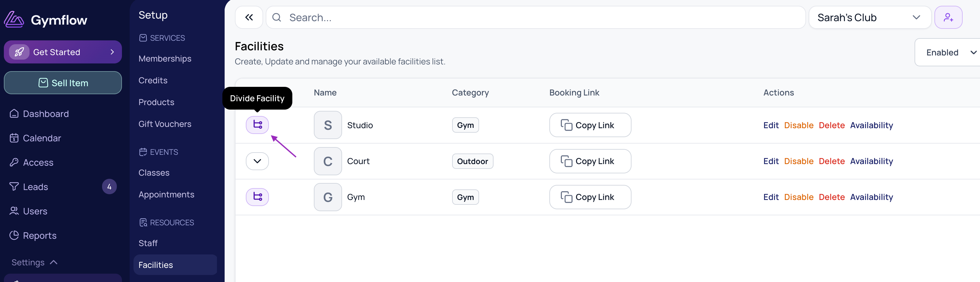Collapse the sidebar with the double-chevron icon

pos(249,18)
